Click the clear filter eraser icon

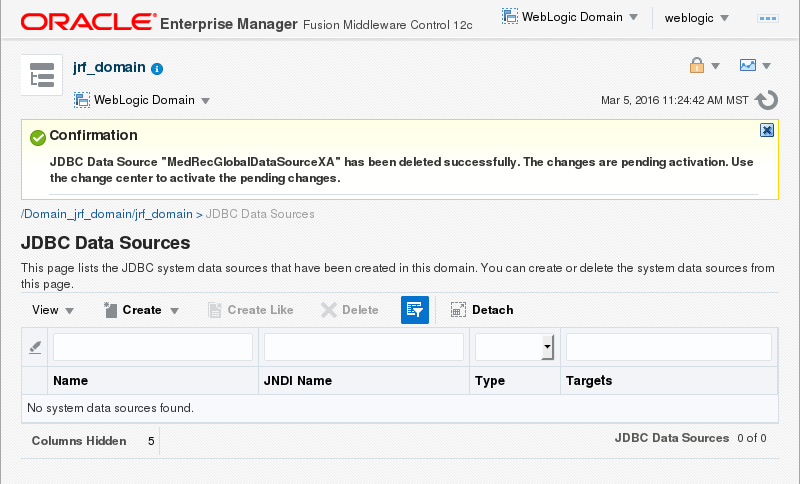(35, 347)
